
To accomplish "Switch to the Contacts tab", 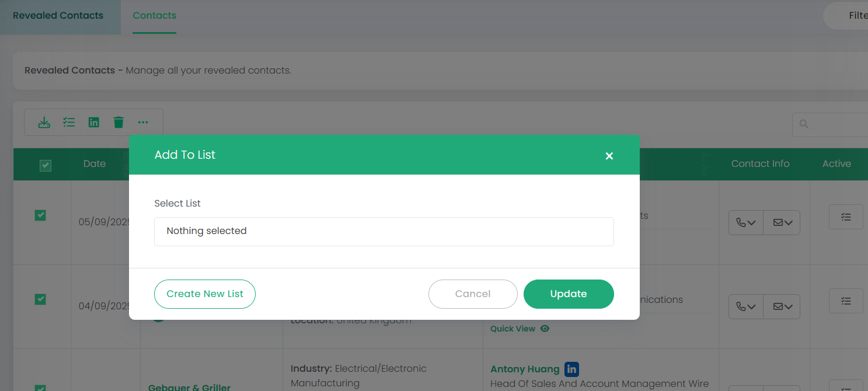I will click(x=154, y=16).
